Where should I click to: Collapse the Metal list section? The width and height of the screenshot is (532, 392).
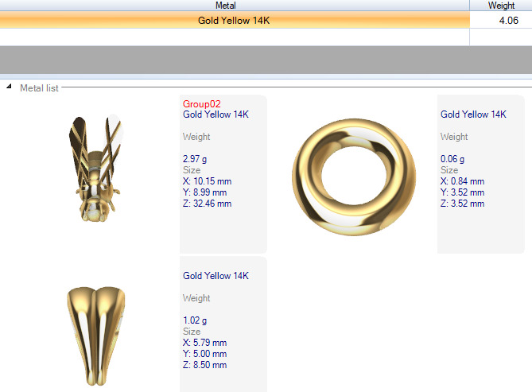pos(9,87)
